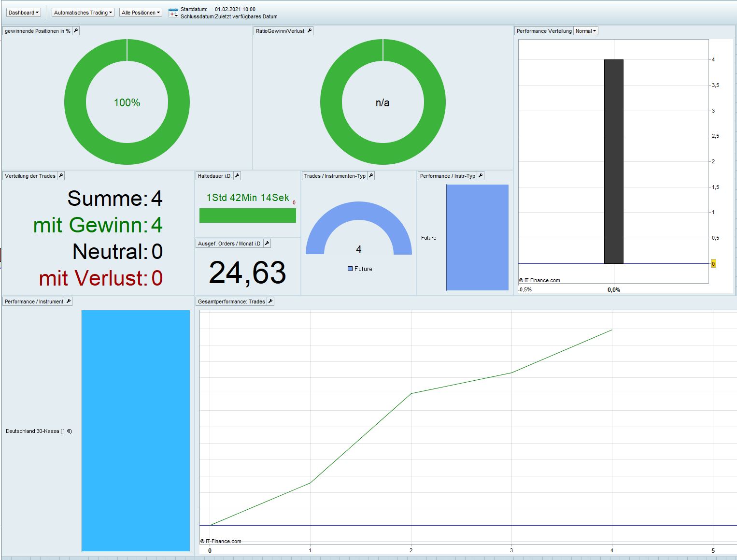
Task: Click the Deutschland 30-Kassa performance bar
Action: coord(136,431)
